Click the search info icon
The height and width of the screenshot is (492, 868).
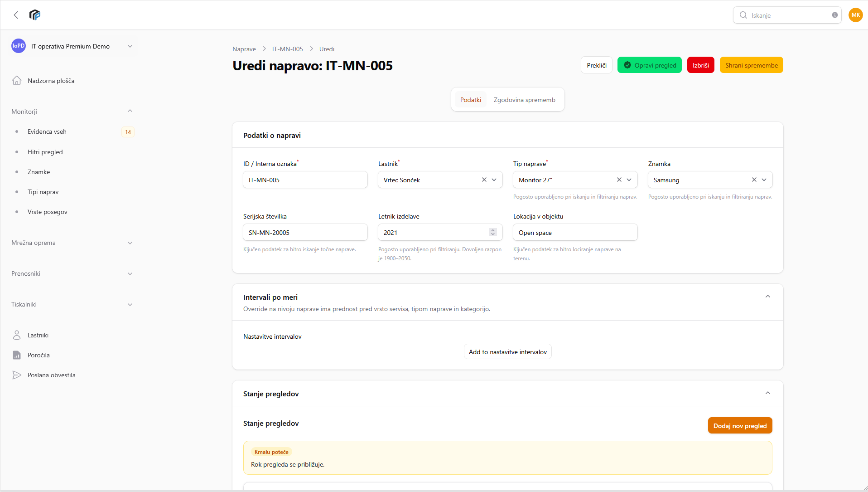[x=834, y=15]
